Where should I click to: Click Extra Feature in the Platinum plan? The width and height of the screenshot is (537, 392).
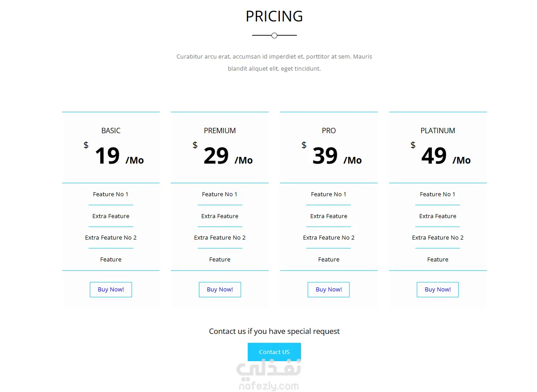(x=438, y=216)
